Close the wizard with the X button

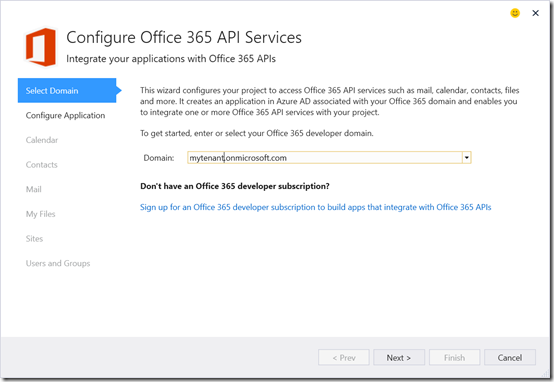click(535, 13)
